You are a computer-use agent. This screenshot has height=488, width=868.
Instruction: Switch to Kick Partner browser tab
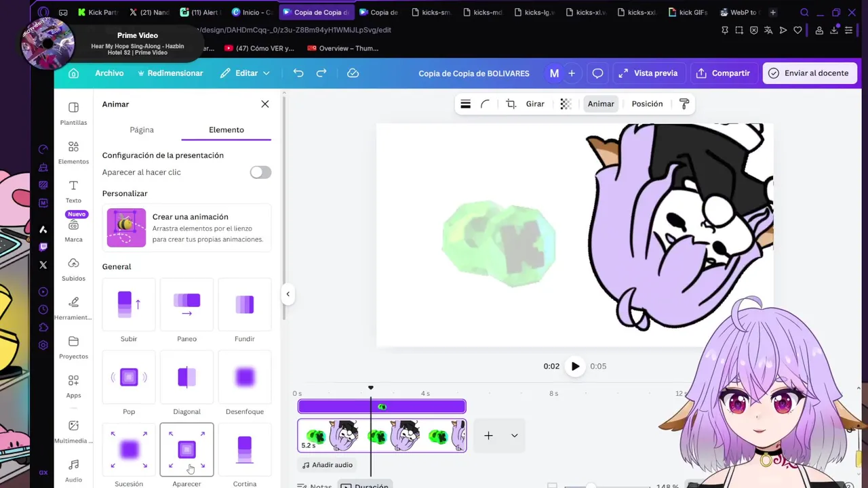pyautogui.click(x=98, y=12)
